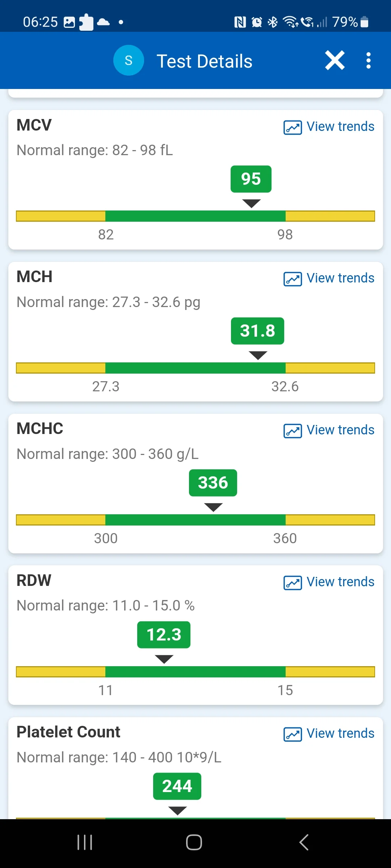Tap the green MCHC range bar
Viewport: 391px width, 868px height.
coord(195,520)
